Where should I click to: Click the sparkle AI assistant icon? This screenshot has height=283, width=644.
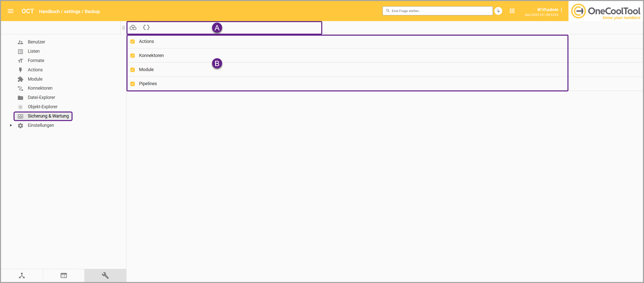498,11
